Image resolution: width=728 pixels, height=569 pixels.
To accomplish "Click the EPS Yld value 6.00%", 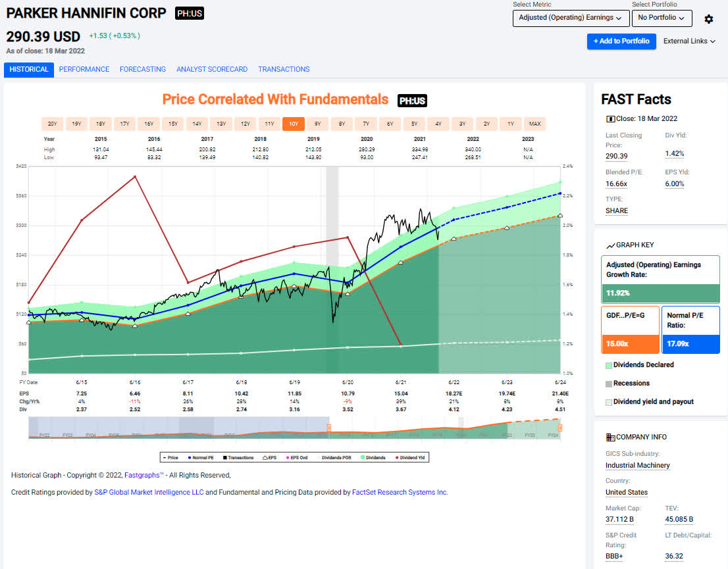I will tap(675, 184).
